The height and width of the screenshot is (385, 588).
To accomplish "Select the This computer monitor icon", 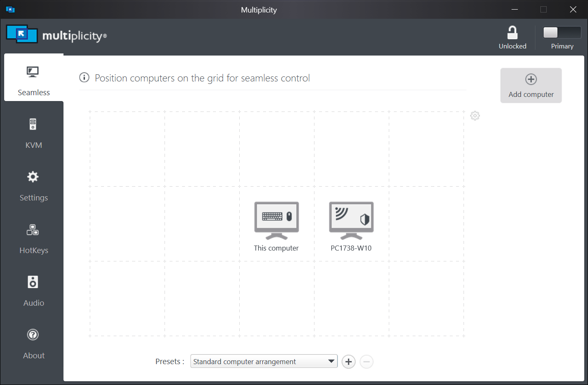I will point(276,220).
